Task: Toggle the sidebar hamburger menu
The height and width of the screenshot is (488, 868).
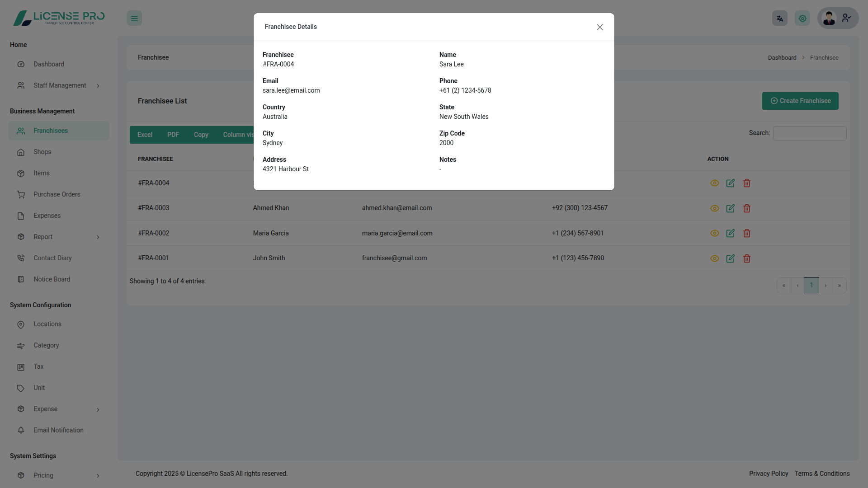Action: [134, 19]
